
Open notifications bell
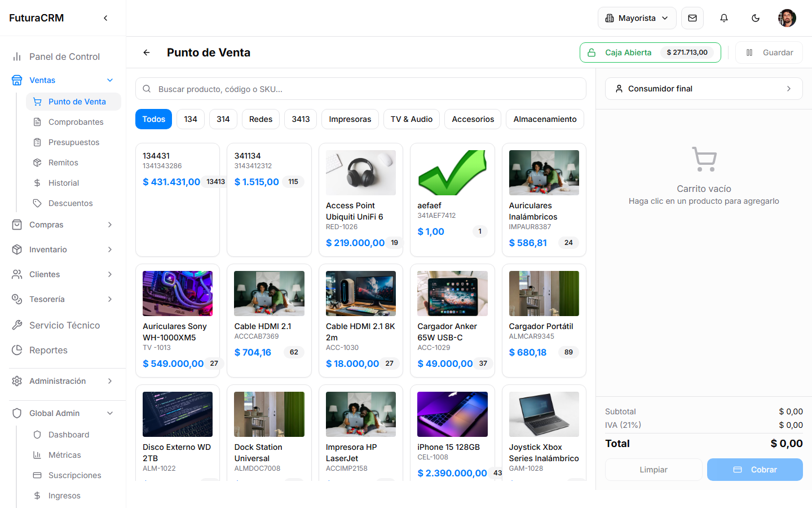[x=724, y=18]
